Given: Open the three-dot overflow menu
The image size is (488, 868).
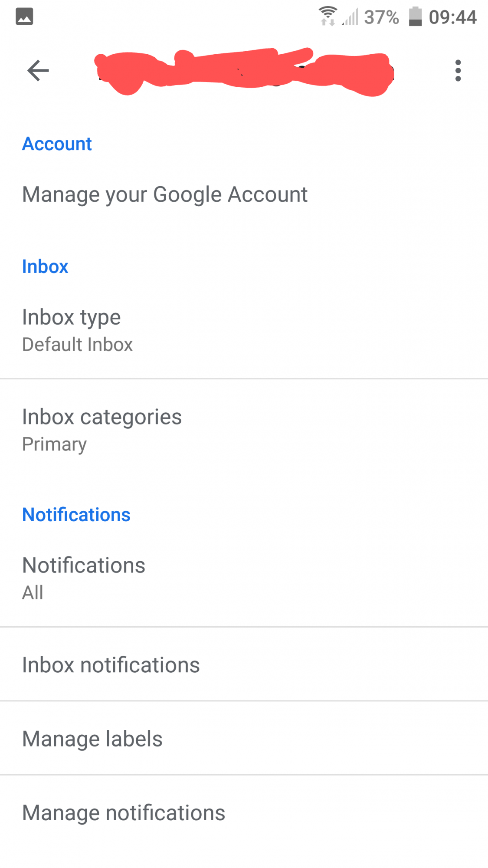Looking at the screenshot, I should (x=458, y=71).
